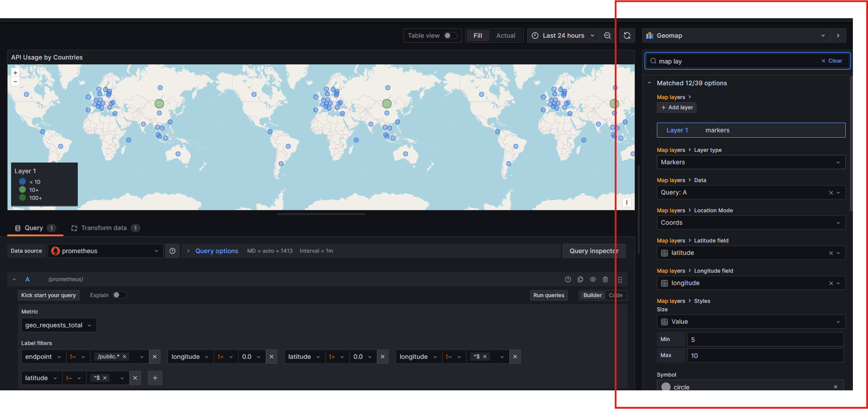Click the Max size input field
The height and width of the screenshot is (409, 868).
[765, 356]
